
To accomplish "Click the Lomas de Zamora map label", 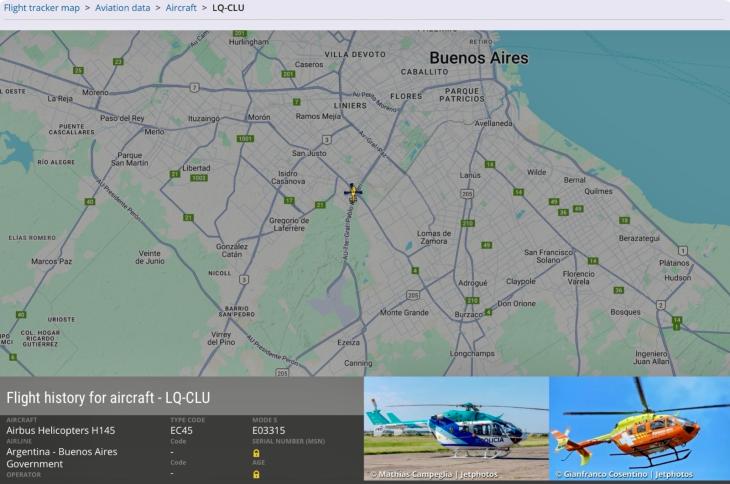I will (x=434, y=237).
